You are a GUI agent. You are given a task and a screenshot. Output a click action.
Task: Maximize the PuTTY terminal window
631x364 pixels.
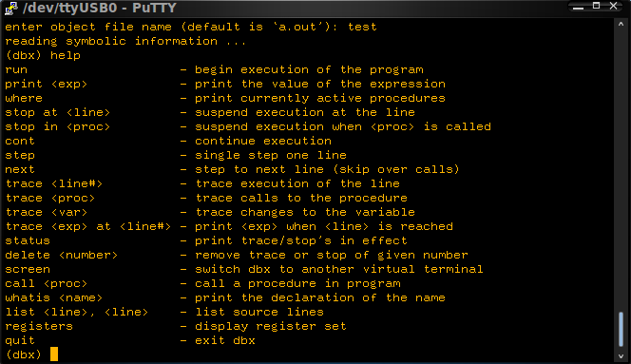(597, 6)
